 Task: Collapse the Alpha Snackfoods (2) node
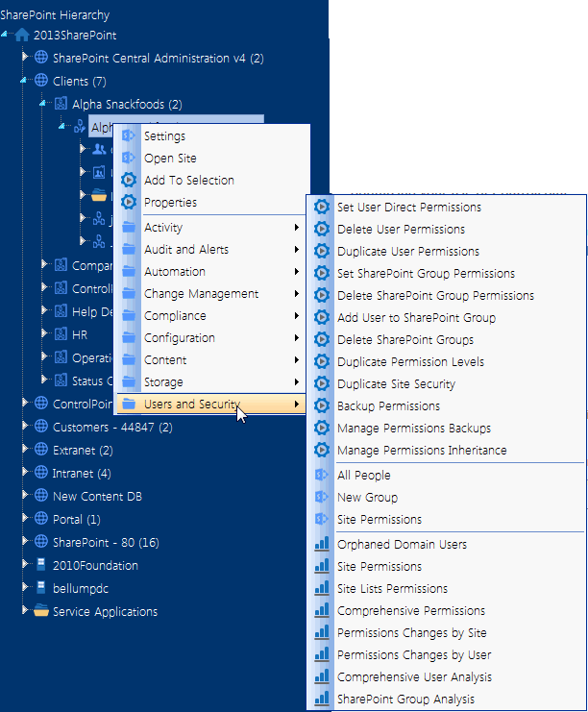click(43, 104)
